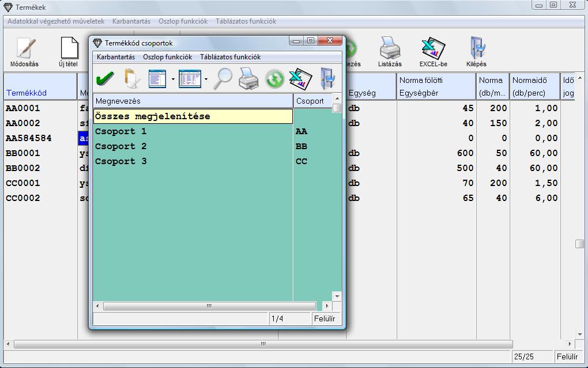
Task: Click the Módosítás pencil icon
Action: (25, 52)
